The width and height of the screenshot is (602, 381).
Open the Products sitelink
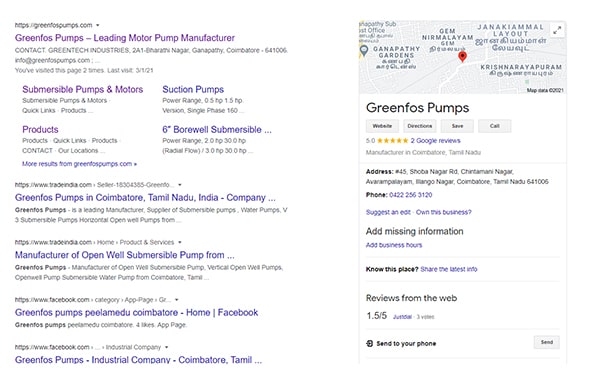pyautogui.click(x=40, y=129)
